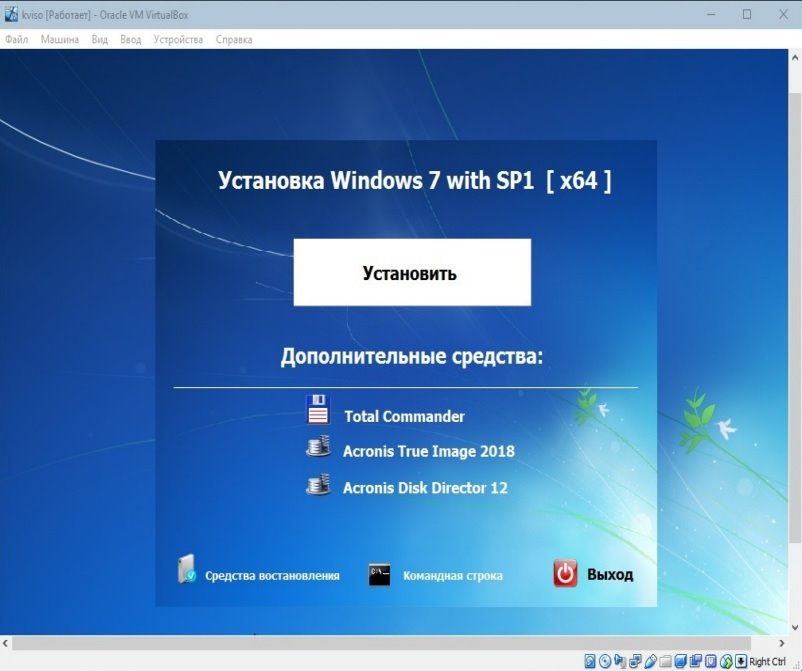Viewport: 802px width, 671px height.
Task: Click the audio status icon
Action: point(620,661)
